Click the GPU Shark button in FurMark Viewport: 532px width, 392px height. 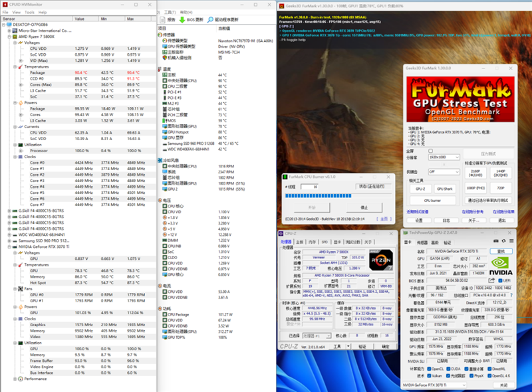pos(445,189)
